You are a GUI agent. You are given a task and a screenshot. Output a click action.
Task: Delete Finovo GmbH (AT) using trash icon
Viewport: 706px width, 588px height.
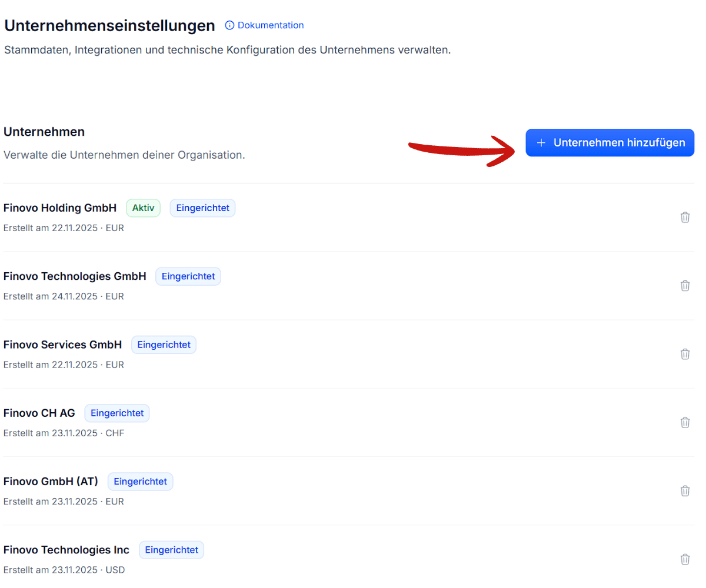coord(685,491)
